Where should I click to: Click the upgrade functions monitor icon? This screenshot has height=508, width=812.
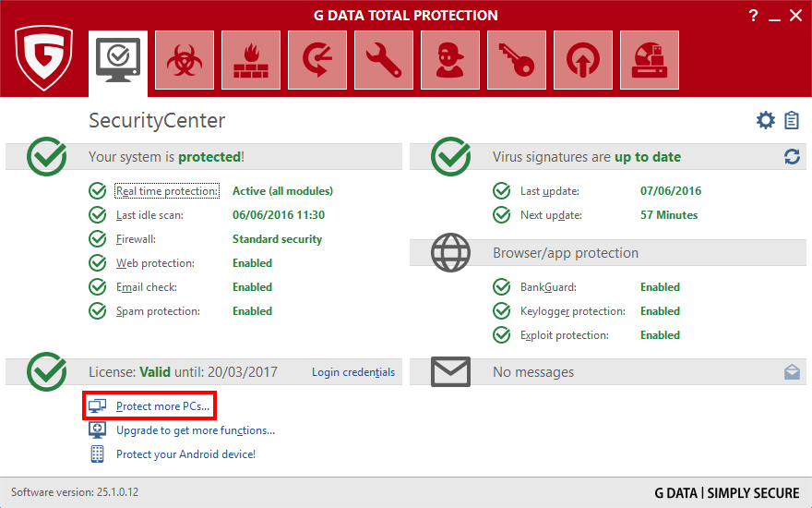(x=98, y=429)
